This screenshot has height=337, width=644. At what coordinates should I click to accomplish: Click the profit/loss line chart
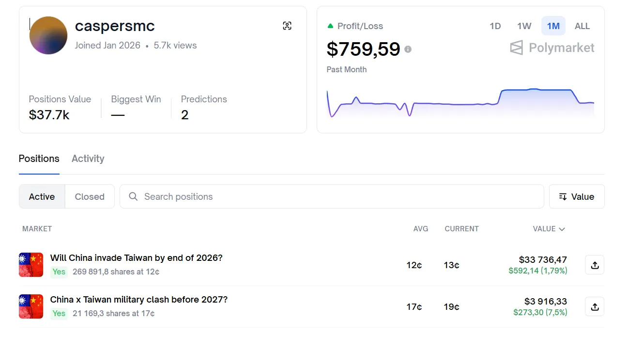(x=460, y=103)
